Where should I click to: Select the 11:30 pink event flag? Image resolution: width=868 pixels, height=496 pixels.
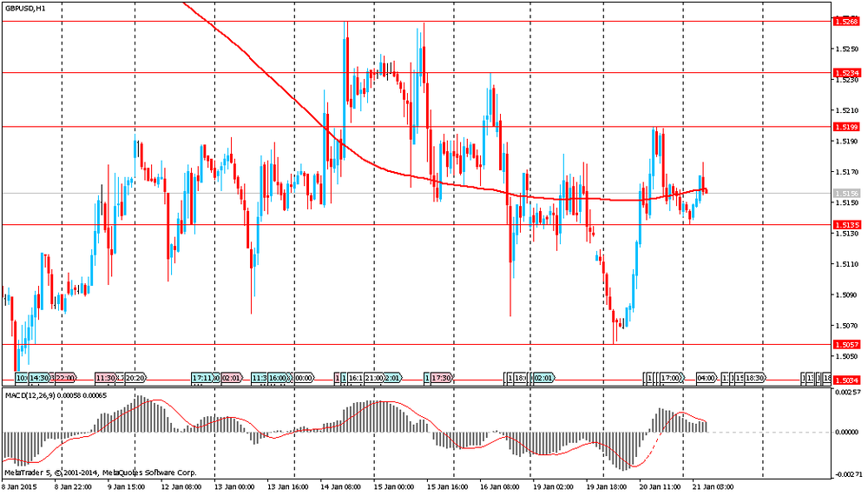pos(105,379)
